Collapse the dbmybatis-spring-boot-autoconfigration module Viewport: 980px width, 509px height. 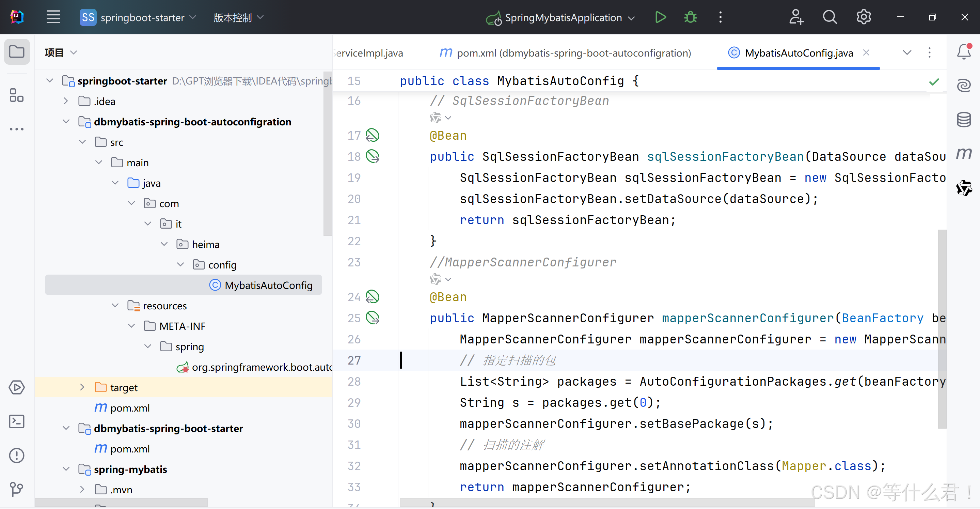66,121
